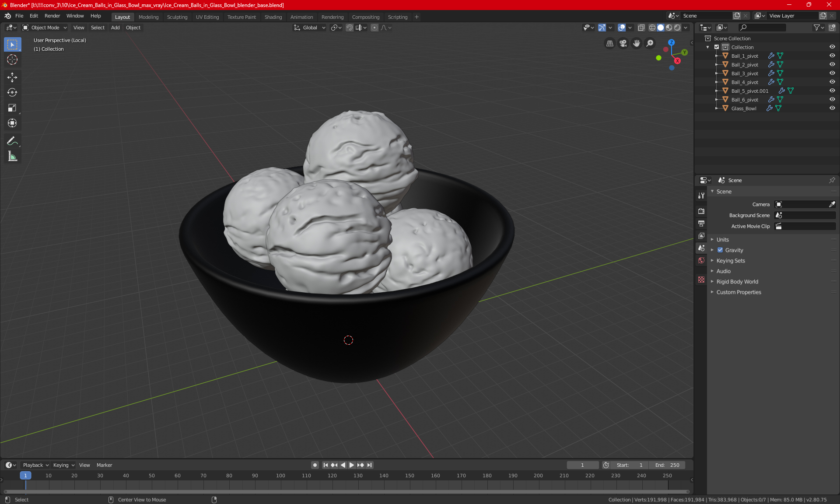Expand Ball_6_pivot in the outliner
The height and width of the screenshot is (504, 840).
click(717, 100)
